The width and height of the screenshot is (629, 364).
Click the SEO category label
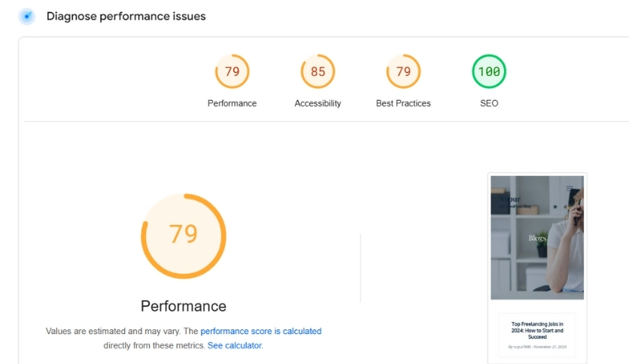click(489, 103)
